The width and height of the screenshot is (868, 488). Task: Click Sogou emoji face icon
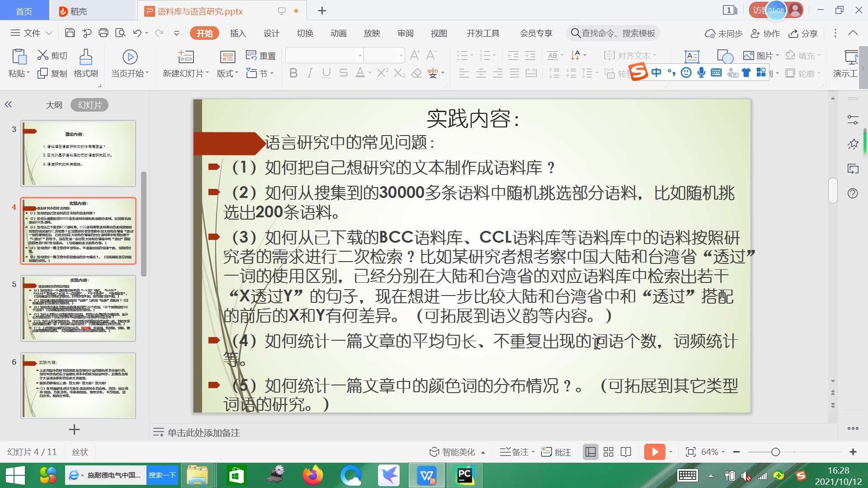(686, 72)
